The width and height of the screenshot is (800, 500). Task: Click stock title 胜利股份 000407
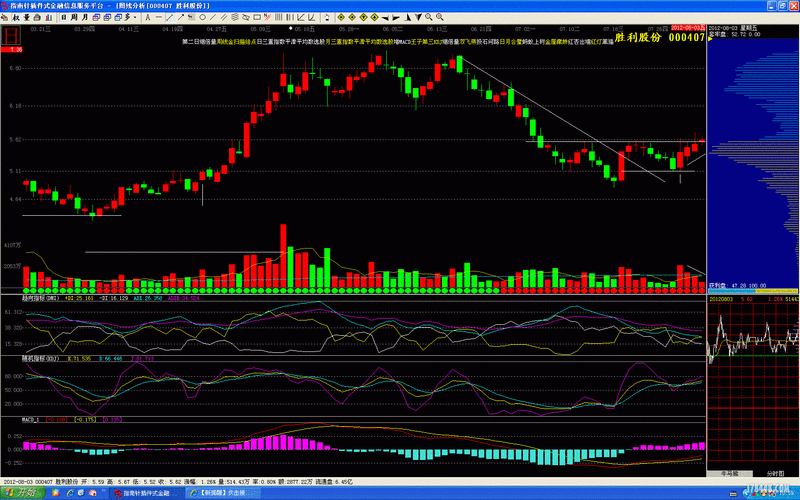click(660, 37)
